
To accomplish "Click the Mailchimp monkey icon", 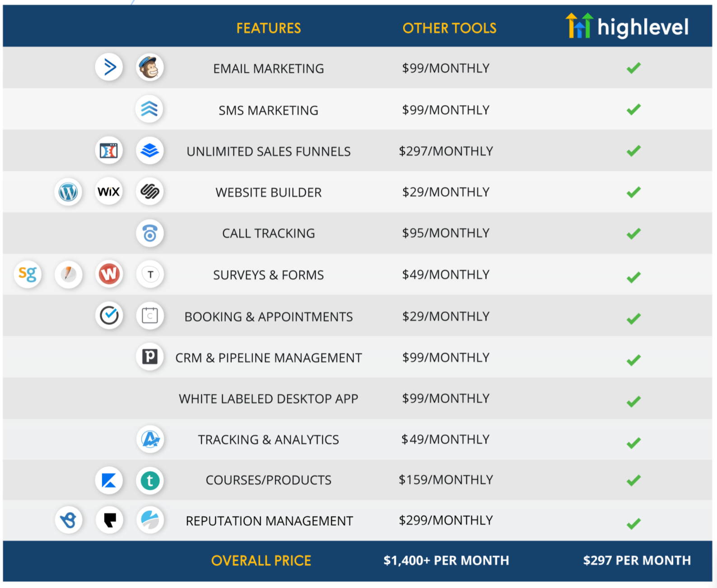I will 149,67.
